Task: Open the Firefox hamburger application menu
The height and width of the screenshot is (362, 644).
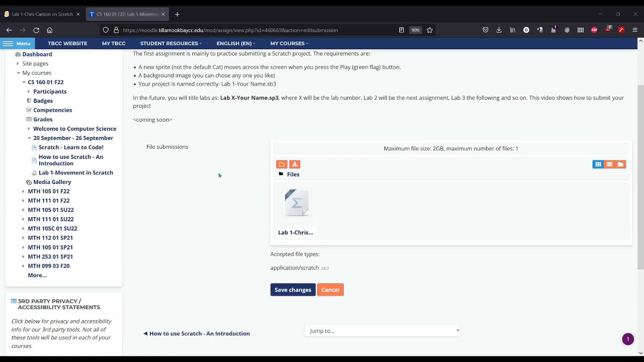Action: pos(635,30)
